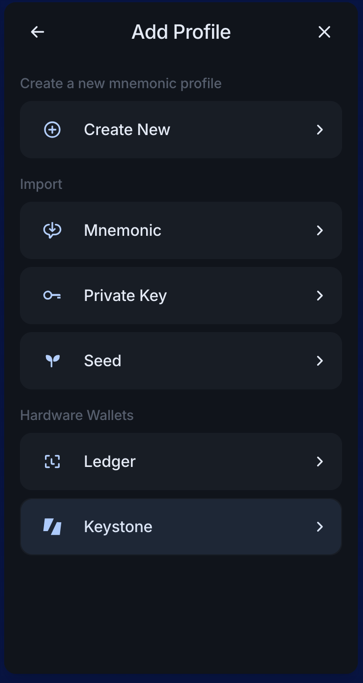Click the plus-circle icon beside Create New
This screenshot has width=363, height=683.
point(52,130)
